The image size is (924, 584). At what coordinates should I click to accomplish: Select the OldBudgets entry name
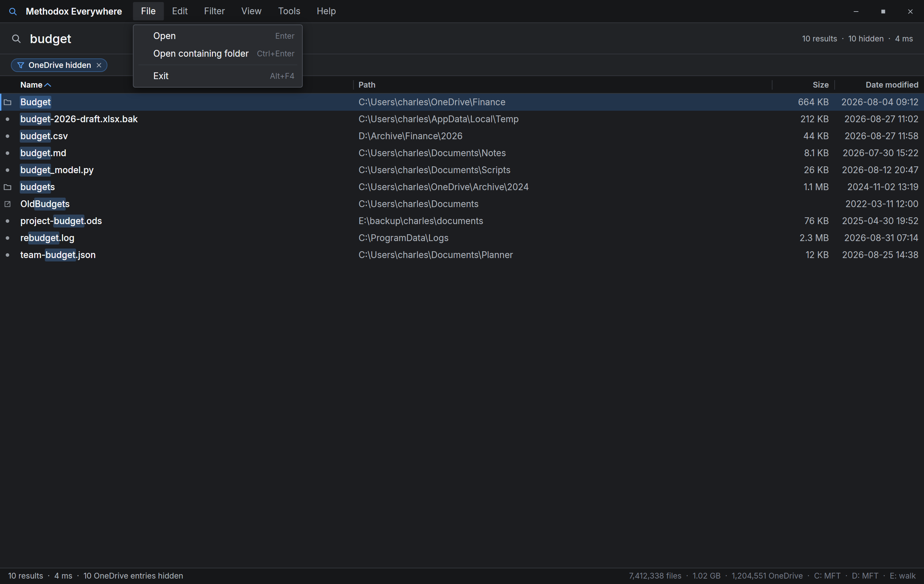click(x=45, y=204)
